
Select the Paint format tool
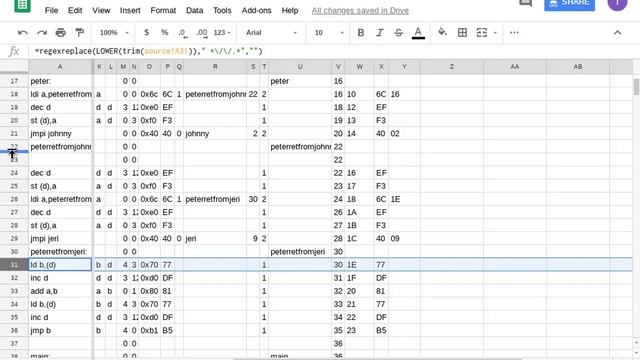pyautogui.click(x=80, y=33)
